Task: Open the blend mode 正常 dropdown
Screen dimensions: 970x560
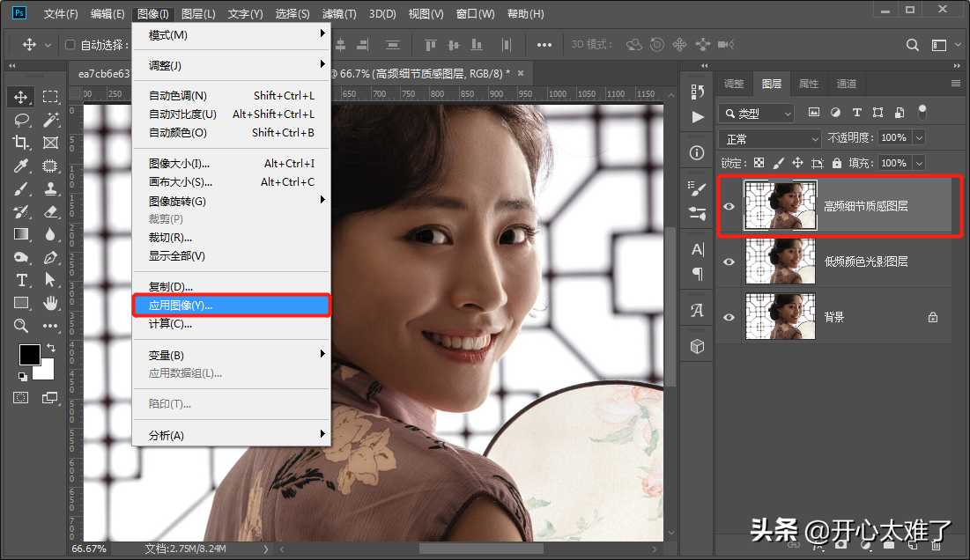Action: click(769, 138)
